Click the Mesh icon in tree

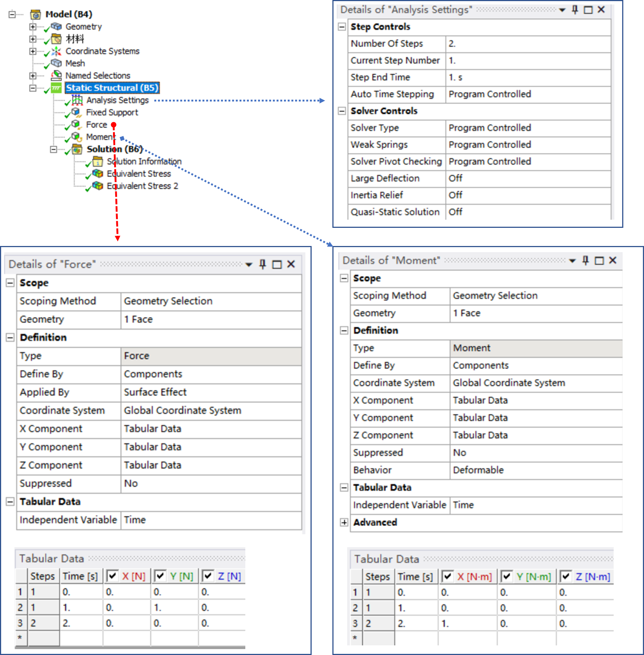[x=56, y=63]
